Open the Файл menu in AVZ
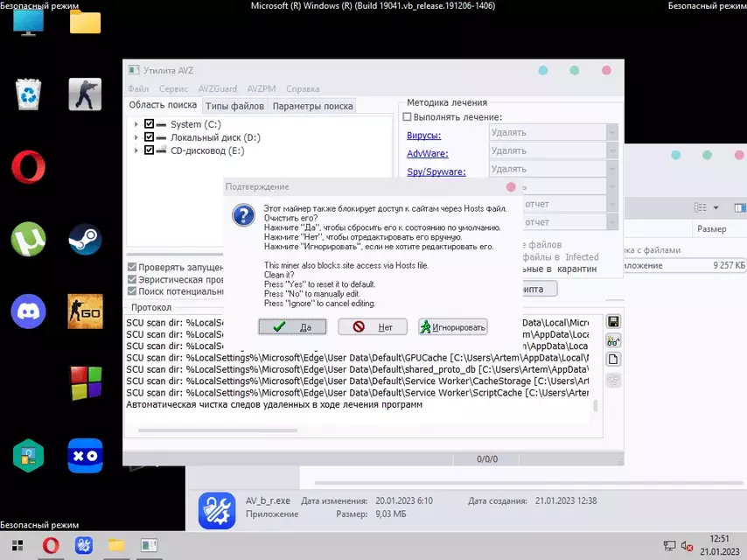Image resolution: width=747 pixels, height=560 pixels. tap(138, 88)
